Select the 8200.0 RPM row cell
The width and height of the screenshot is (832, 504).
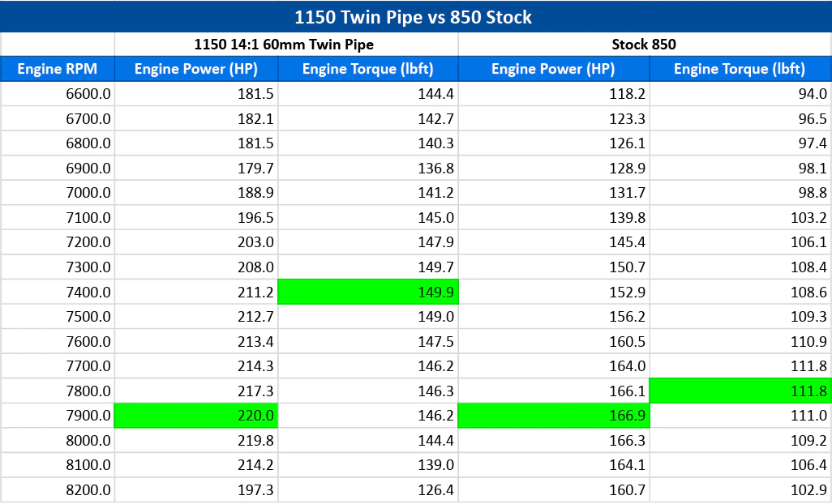[58, 490]
